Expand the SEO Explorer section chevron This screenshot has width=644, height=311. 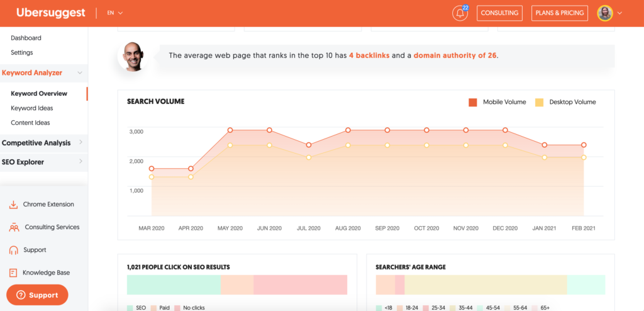point(80,161)
